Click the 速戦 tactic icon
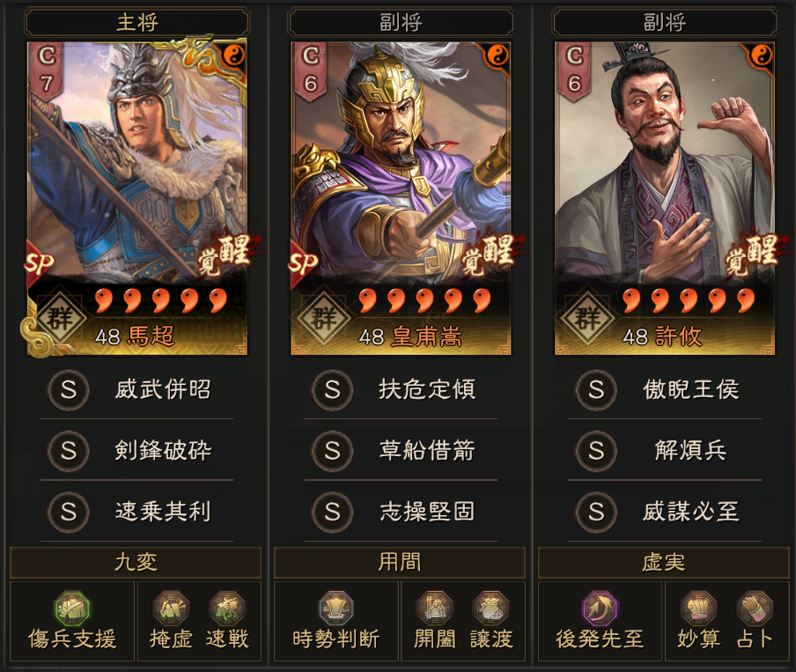Screen dimensions: 796x672 tap(227, 608)
